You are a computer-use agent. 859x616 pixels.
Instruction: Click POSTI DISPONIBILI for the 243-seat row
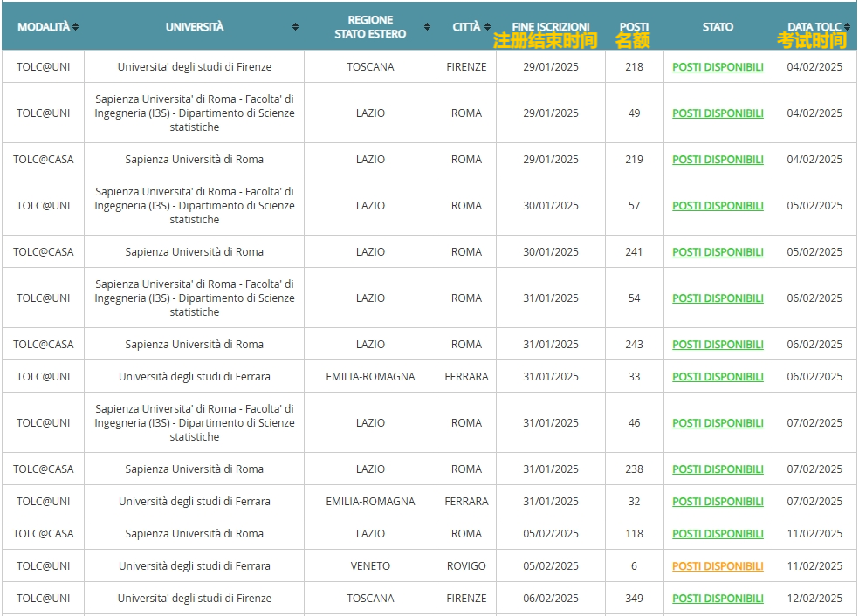718,345
